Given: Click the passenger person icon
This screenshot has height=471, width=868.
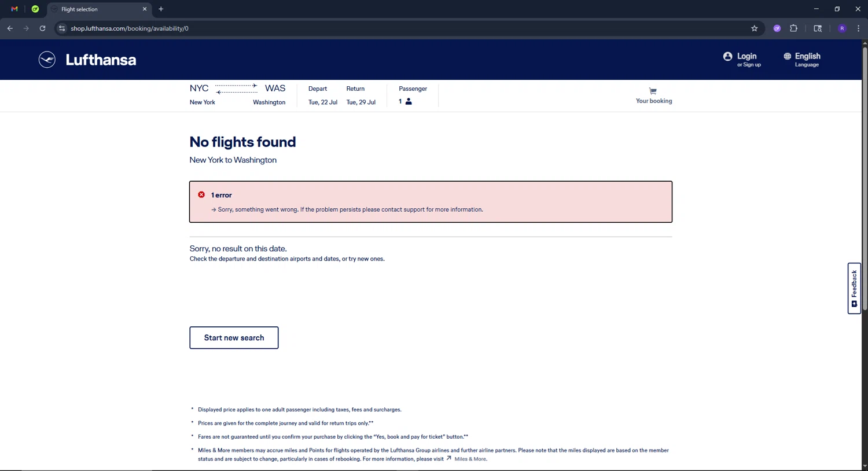Looking at the screenshot, I should click(409, 102).
